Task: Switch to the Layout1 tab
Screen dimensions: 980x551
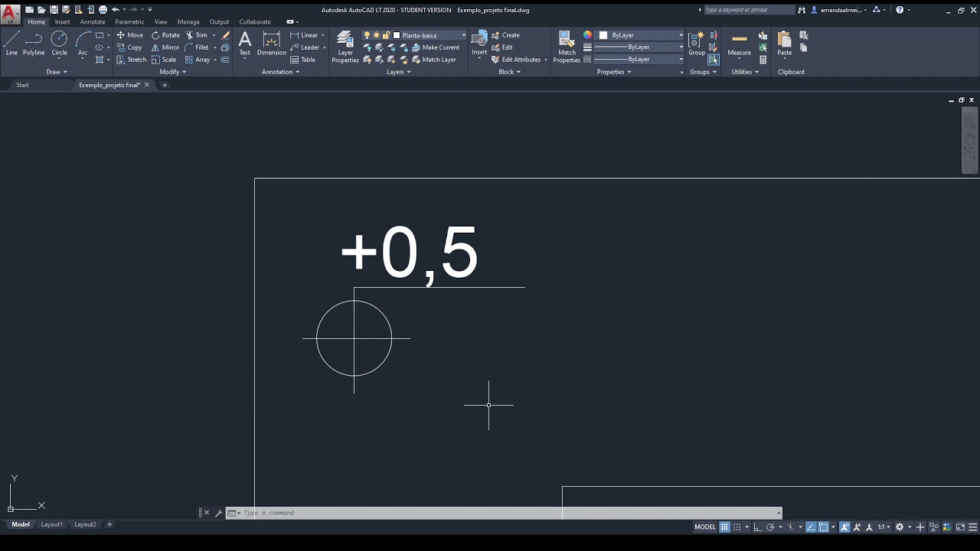Action: click(x=52, y=524)
